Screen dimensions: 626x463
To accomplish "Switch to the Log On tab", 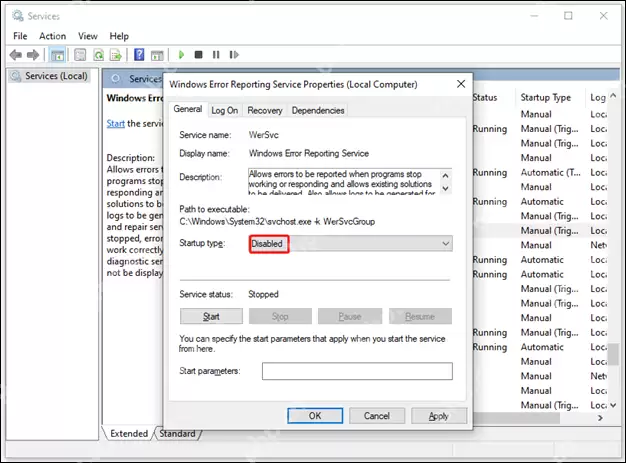I will coord(224,111).
